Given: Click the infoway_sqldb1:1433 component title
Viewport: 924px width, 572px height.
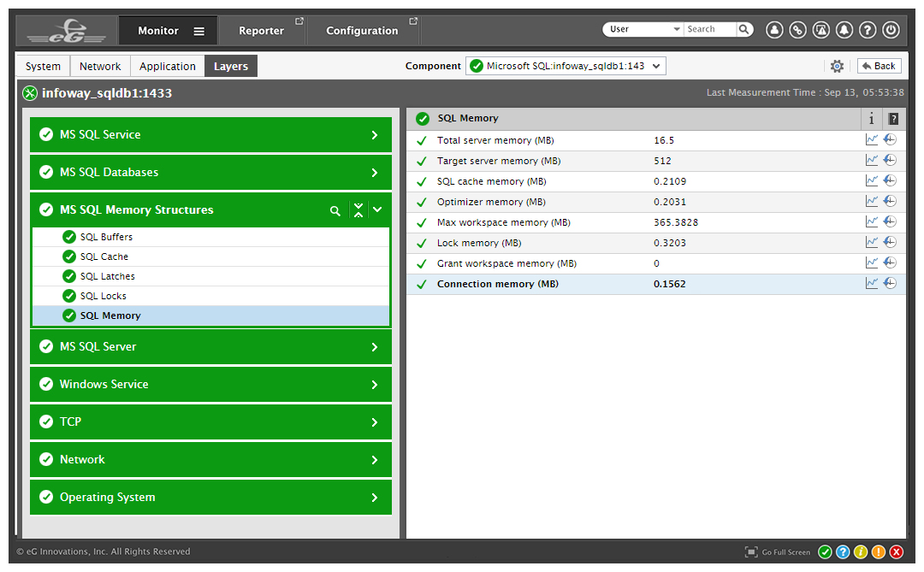Looking at the screenshot, I should coord(107,93).
